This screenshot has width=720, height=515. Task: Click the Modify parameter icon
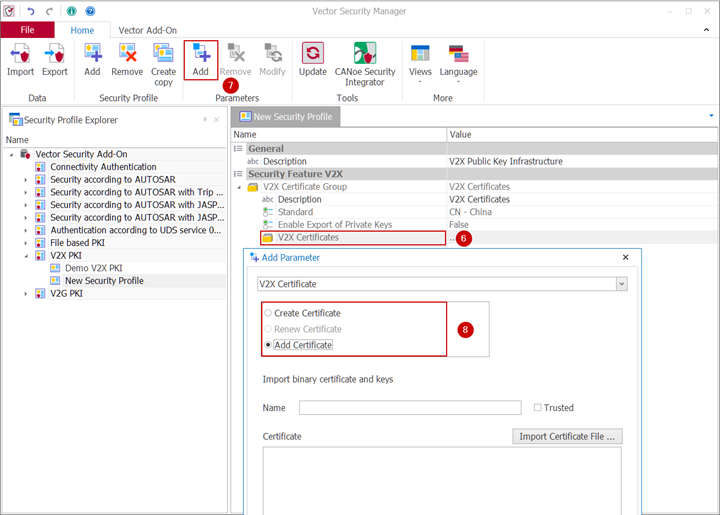(x=272, y=60)
